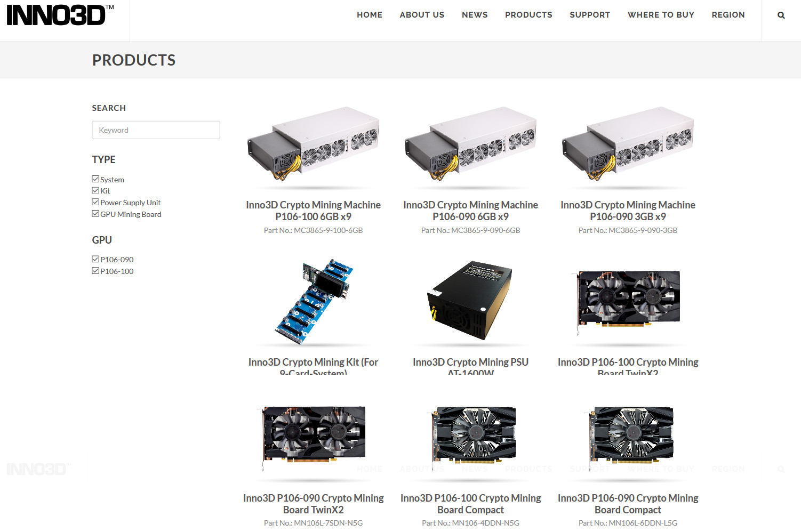Toggle the Power Supply Unit checkbox
Screen dimensions: 801x532
[x=95, y=202]
